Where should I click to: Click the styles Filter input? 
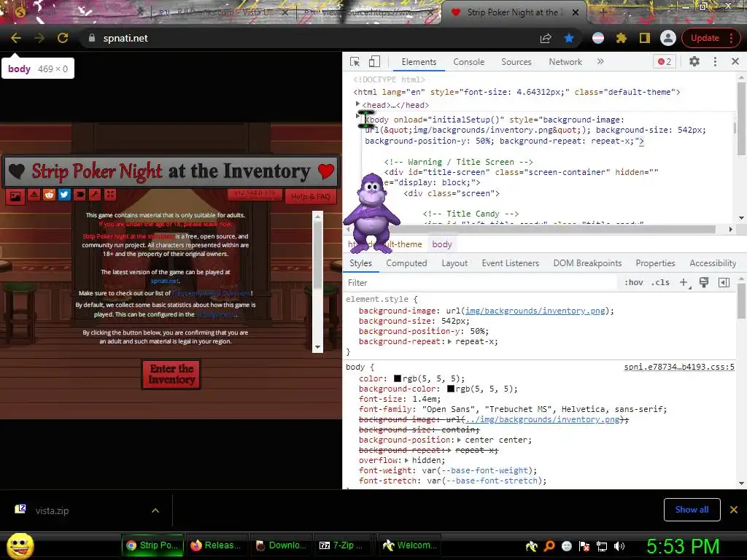tap(481, 283)
